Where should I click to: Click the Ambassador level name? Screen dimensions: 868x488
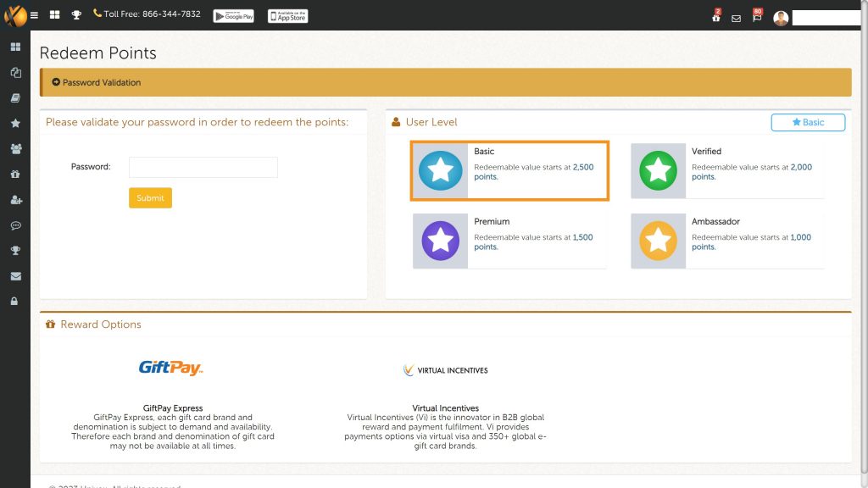[715, 221]
